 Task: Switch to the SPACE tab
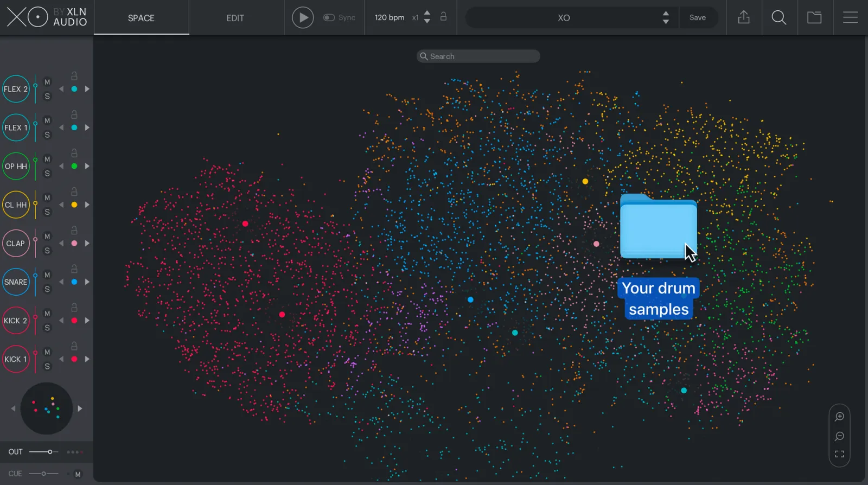pos(141,18)
